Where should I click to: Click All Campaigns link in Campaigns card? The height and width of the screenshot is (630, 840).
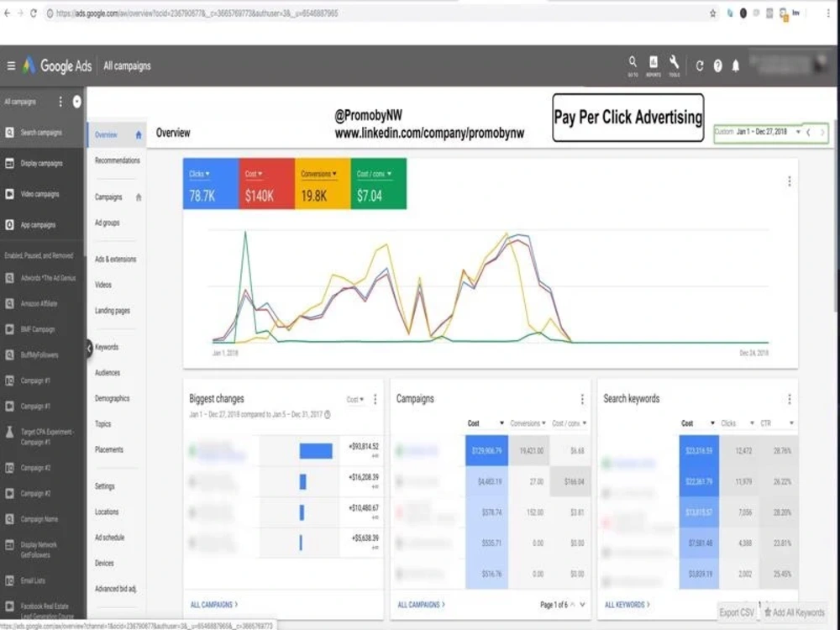tap(421, 605)
